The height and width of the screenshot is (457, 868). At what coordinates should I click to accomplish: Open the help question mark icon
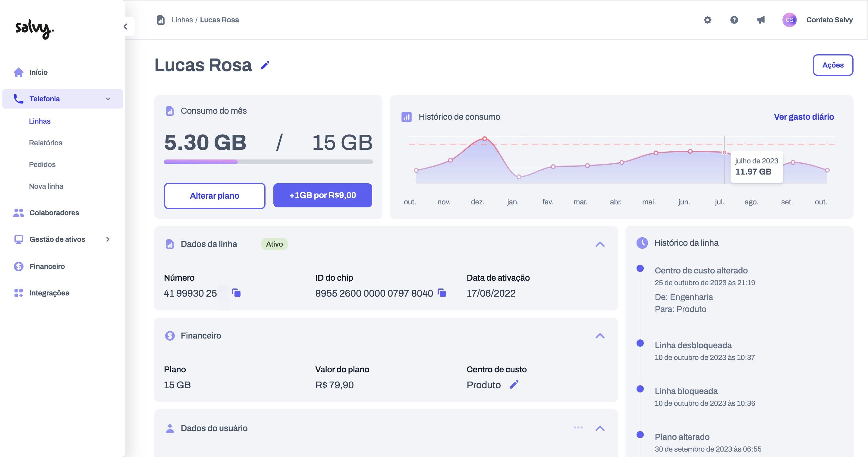point(734,20)
